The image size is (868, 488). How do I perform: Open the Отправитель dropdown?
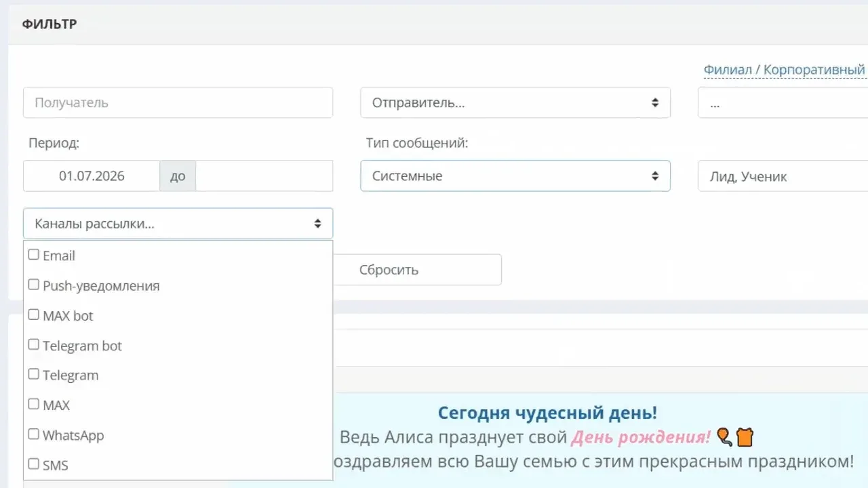(515, 103)
